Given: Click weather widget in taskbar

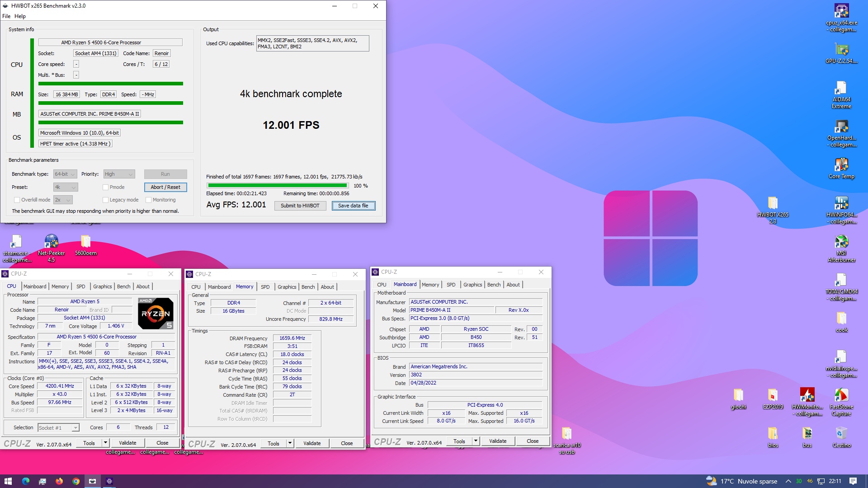Looking at the screenshot, I should click(x=741, y=481).
